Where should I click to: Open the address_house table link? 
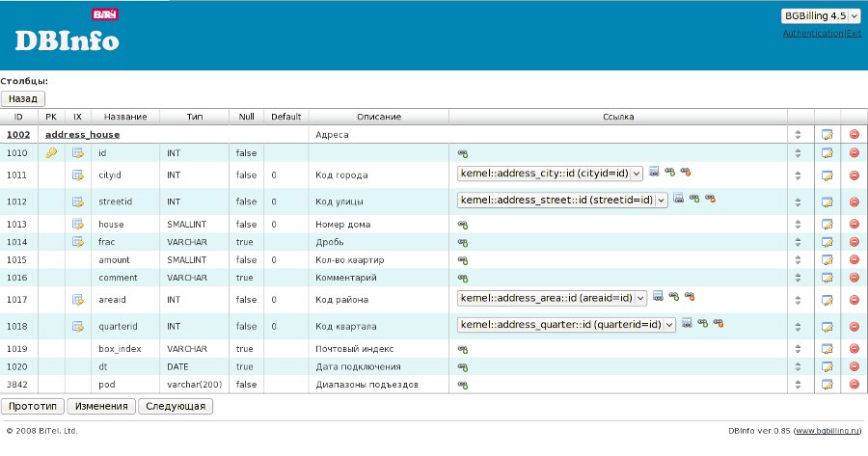(83, 134)
